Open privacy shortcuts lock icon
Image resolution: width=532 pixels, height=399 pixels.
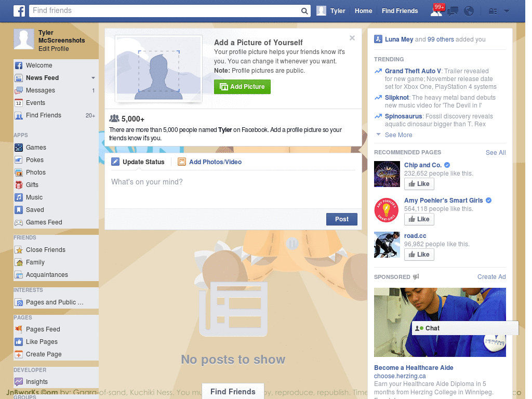[493, 11]
